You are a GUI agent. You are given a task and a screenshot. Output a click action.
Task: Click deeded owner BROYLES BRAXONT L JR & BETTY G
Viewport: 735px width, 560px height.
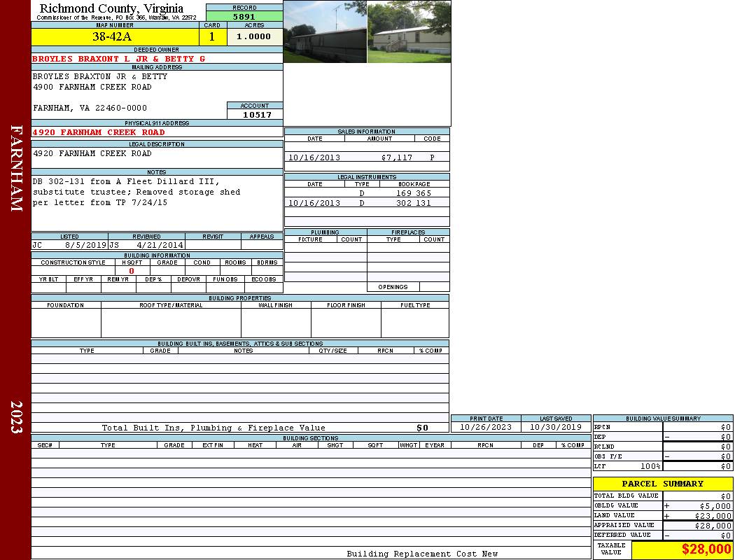[118, 59]
